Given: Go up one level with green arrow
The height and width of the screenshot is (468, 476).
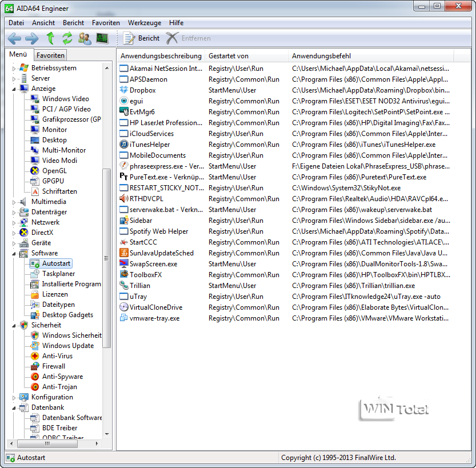Looking at the screenshot, I should [x=50, y=38].
